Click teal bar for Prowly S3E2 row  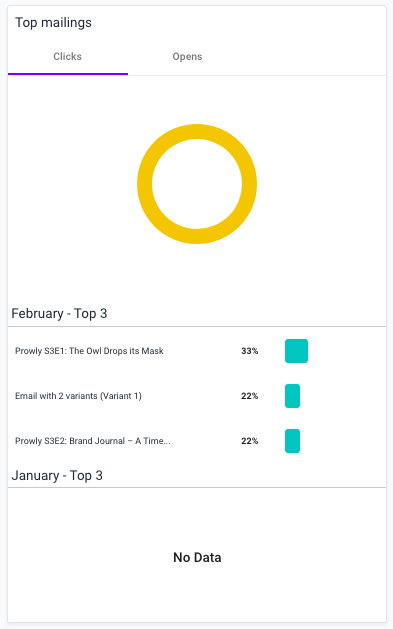pyautogui.click(x=292, y=441)
